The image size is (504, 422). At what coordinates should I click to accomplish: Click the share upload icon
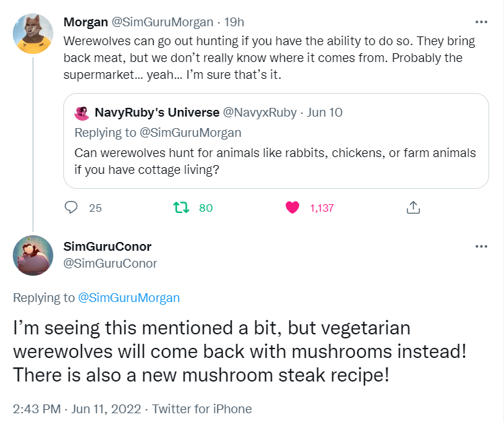pos(413,208)
